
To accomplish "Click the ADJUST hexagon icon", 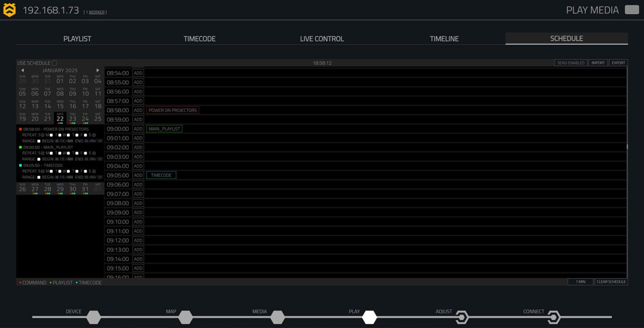I will click(462, 317).
